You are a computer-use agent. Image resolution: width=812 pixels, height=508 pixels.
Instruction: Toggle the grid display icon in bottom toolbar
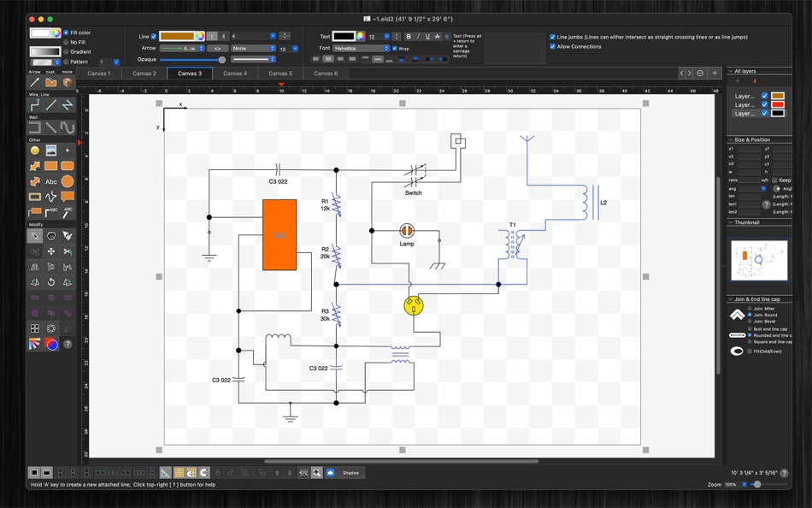click(x=179, y=473)
